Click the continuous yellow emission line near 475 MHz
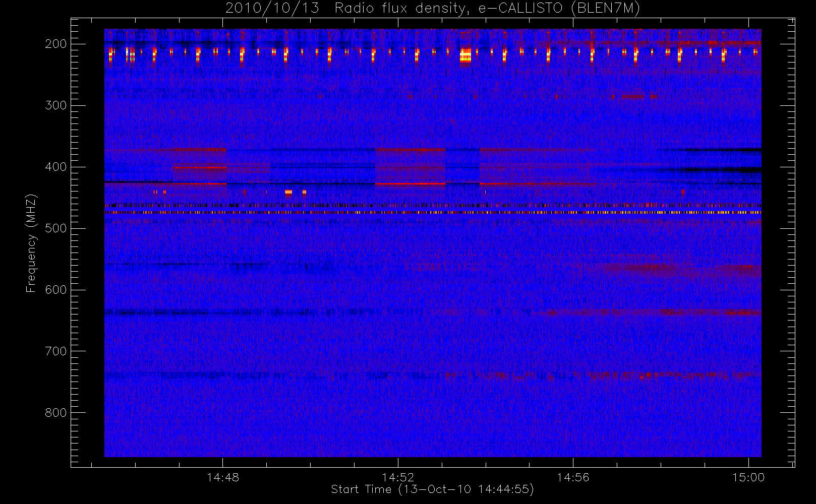This screenshot has width=816, height=504. (433, 213)
